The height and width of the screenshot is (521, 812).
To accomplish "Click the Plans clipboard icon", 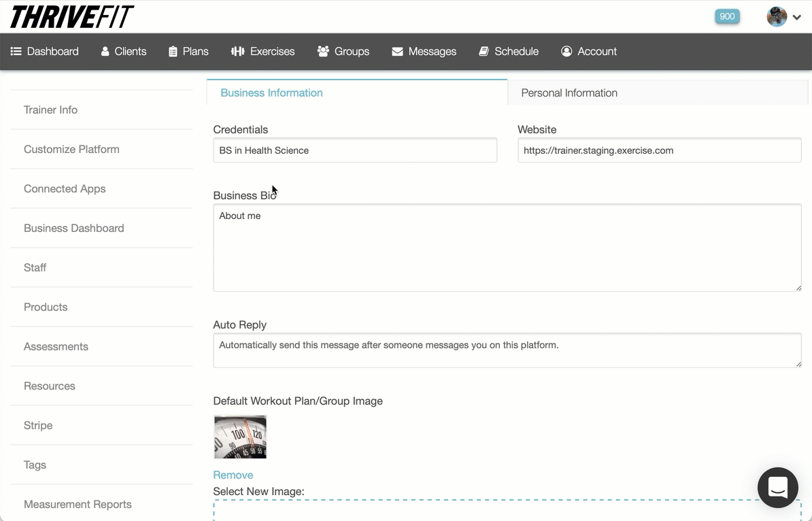I will [x=173, y=52].
